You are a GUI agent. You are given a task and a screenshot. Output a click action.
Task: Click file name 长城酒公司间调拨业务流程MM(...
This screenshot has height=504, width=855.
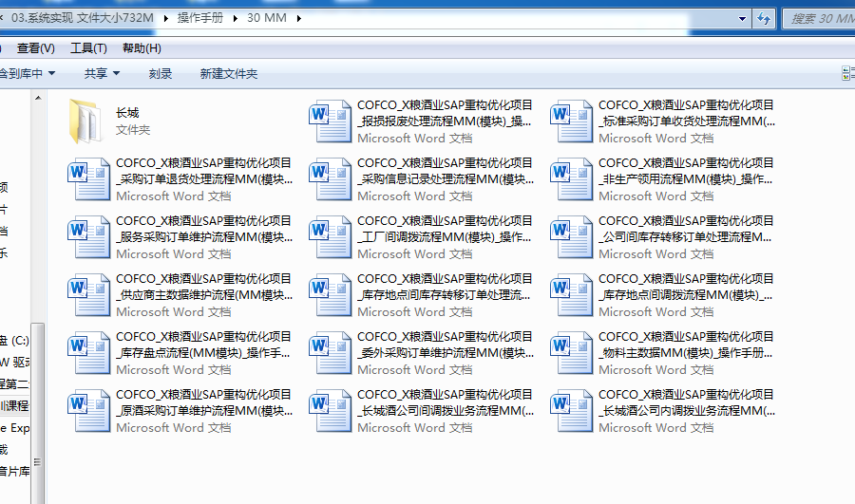[446, 410]
